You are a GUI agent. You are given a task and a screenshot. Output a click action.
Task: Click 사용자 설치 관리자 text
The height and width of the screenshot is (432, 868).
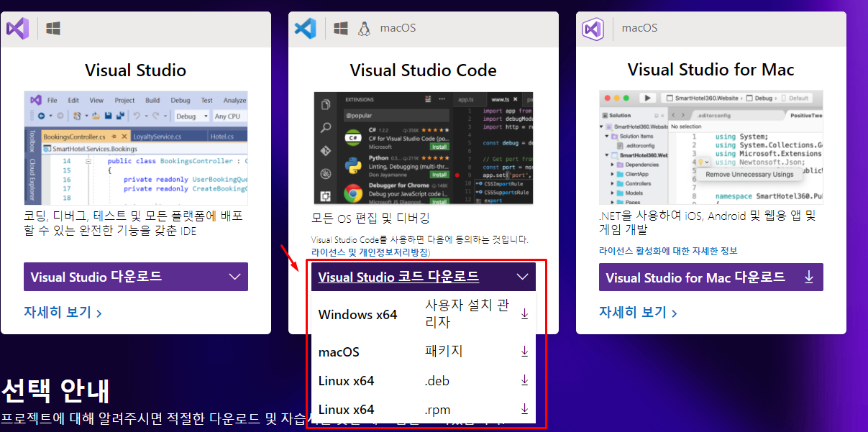tap(467, 314)
